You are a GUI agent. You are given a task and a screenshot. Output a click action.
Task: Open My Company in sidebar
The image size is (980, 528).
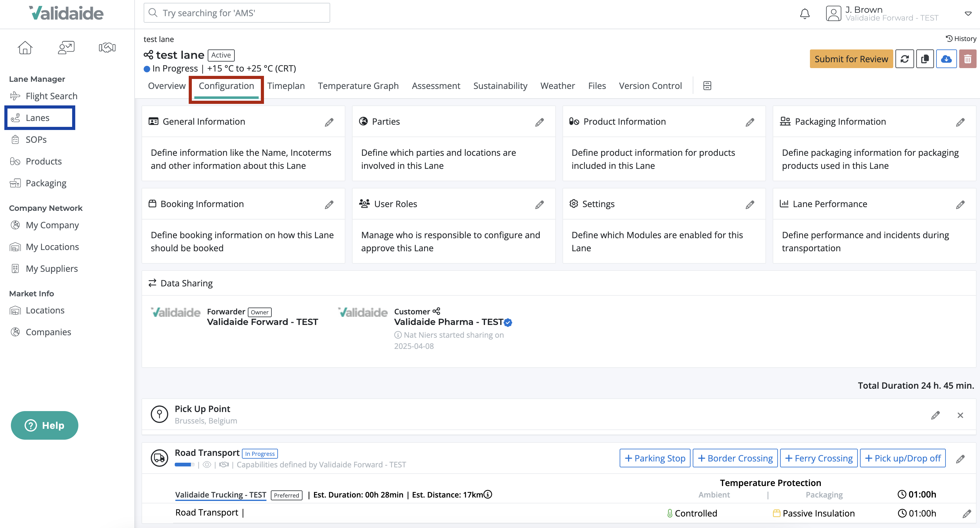(44, 225)
